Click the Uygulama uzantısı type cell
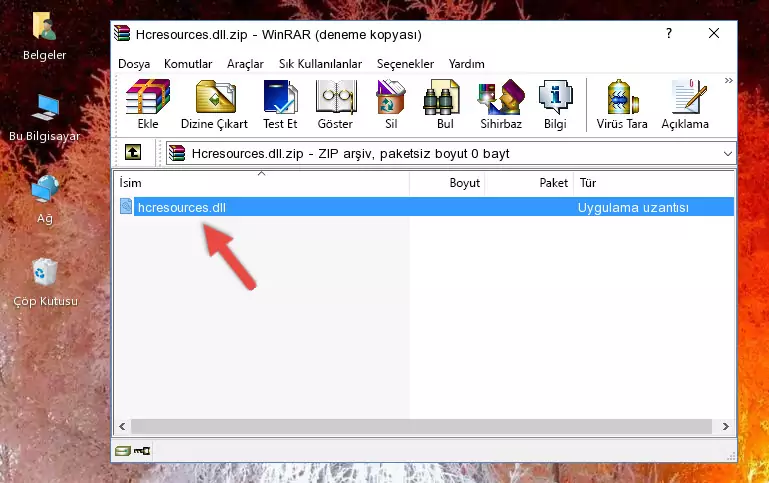 point(633,207)
